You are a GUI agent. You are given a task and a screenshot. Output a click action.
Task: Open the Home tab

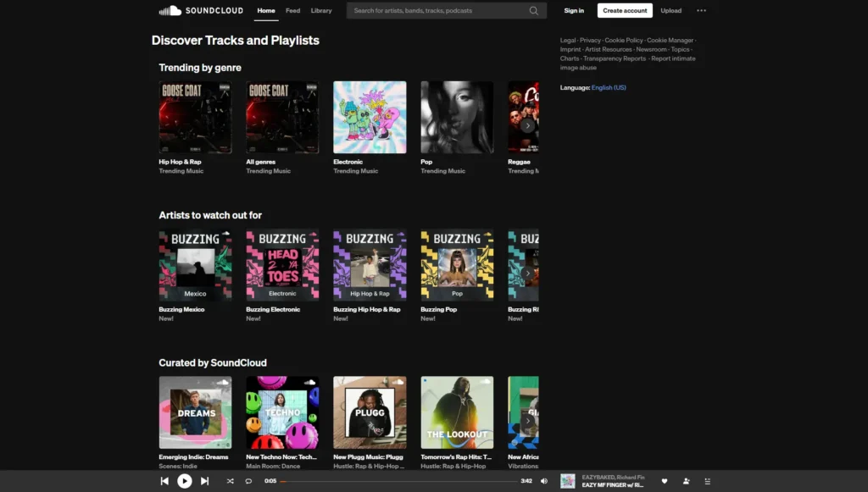265,10
